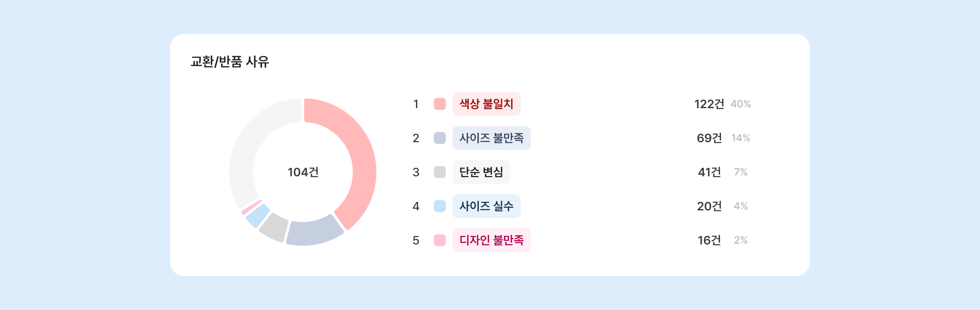Select the 사이즈 실수 reason tag
This screenshot has width=980, height=310.
pyautogui.click(x=486, y=206)
